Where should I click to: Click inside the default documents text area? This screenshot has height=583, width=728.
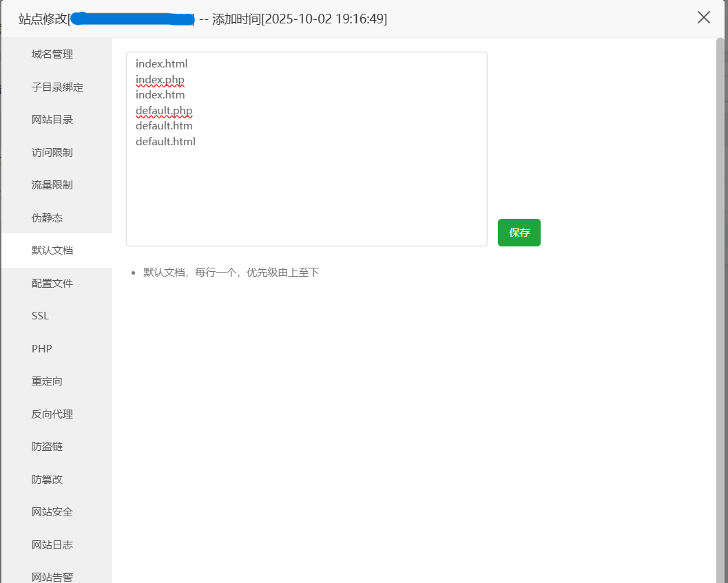pos(306,193)
